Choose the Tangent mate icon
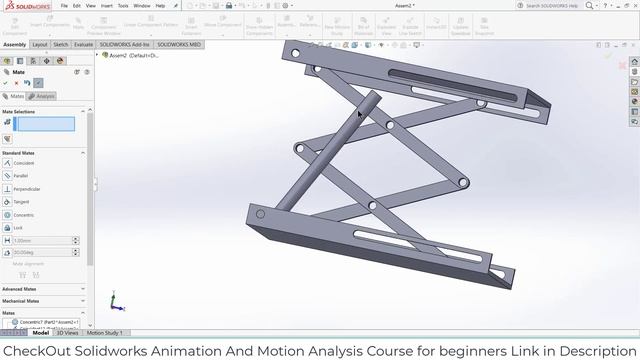This screenshot has width=640, height=360. point(7,202)
